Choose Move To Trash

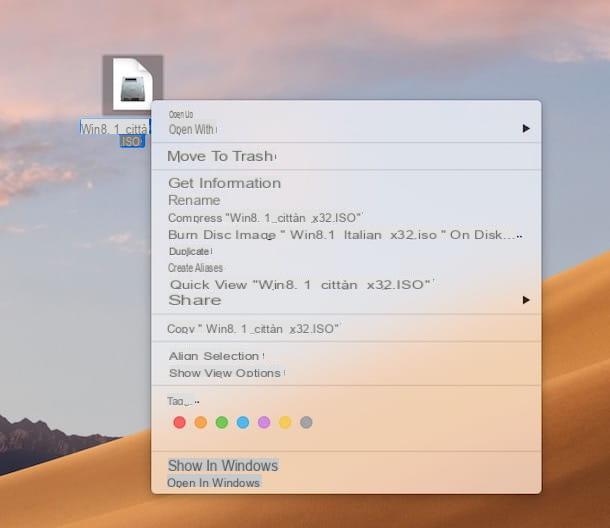[x=222, y=156]
